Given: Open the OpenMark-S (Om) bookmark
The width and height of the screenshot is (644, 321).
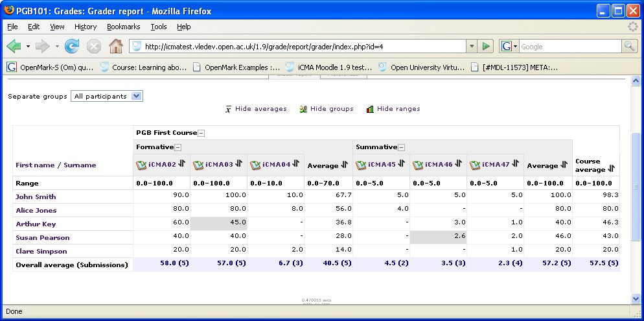Looking at the screenshot, I should pos(51,67).
